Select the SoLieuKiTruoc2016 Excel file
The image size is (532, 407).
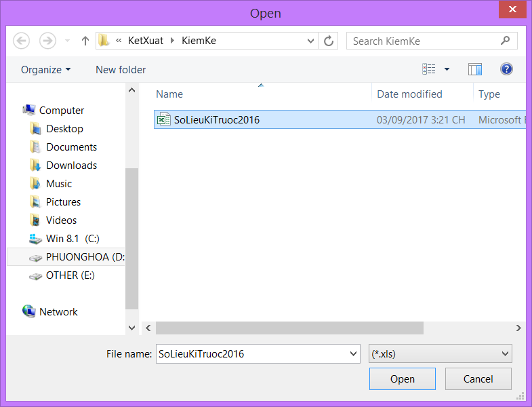(216, 120)
